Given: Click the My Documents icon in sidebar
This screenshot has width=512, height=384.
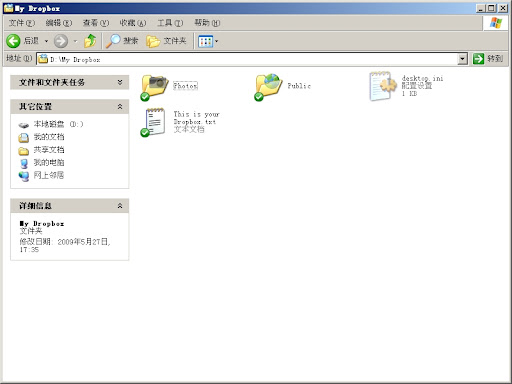Looking at the screenshot, I should pyautogui.click(x=24, y=137).
